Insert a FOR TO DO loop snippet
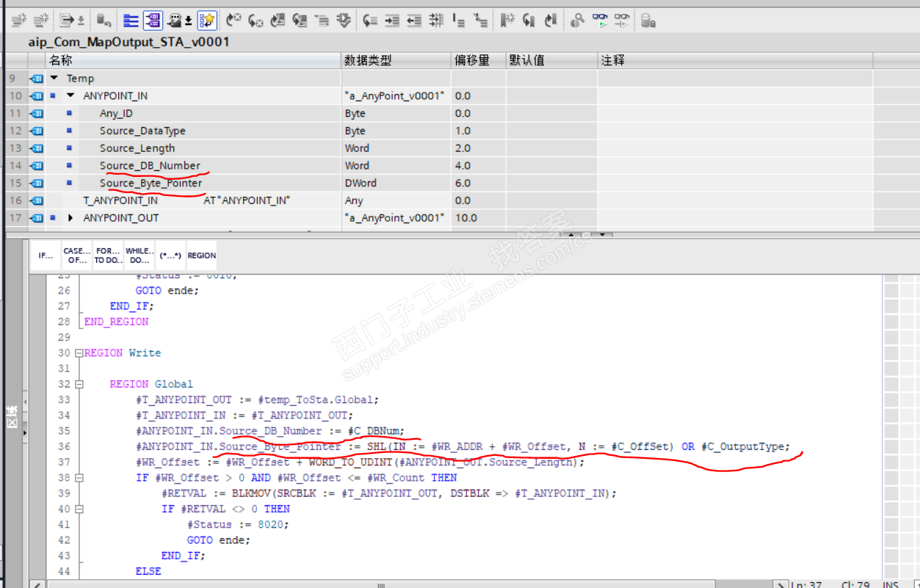The image size is (920, 588). pyautogui.click(x=109, y=255)
